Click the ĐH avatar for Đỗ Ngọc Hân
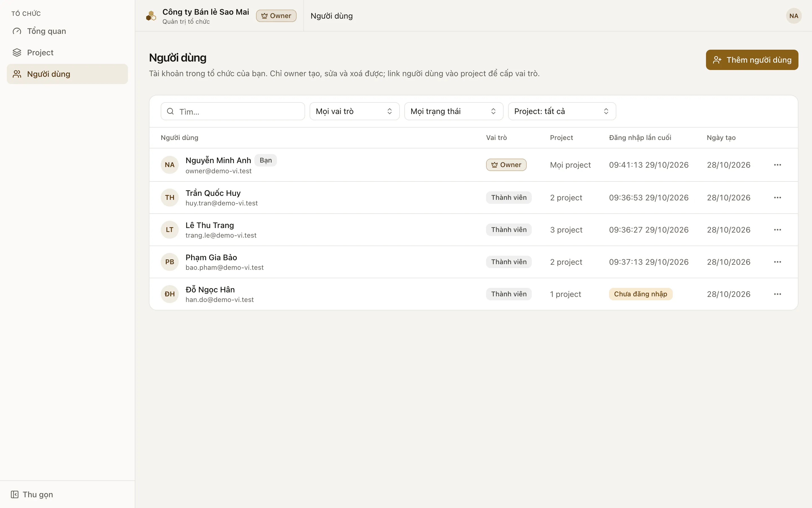This screenshot has width=812, height=508. (x=169, y=294)
